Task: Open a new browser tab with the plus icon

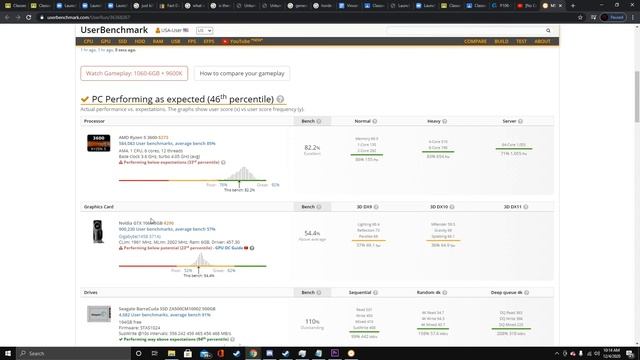Action: 573,6
